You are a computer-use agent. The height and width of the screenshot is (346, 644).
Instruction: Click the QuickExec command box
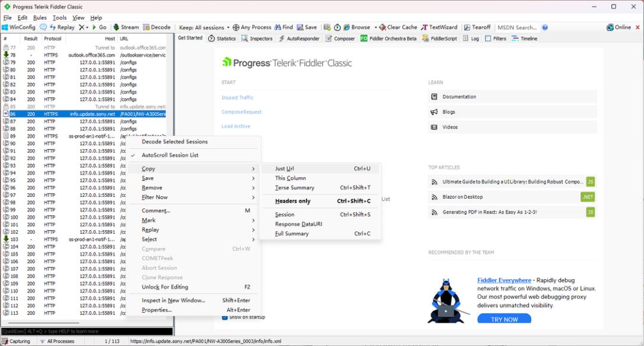(x=86, y=331)
